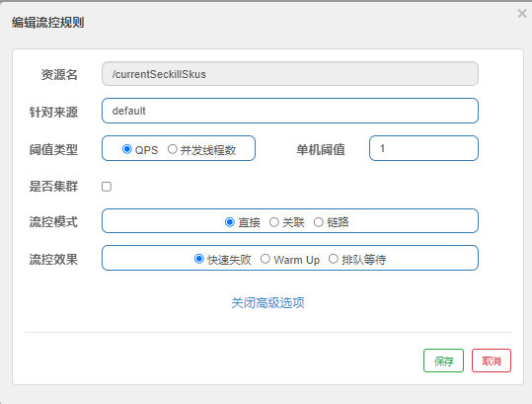Click the 资源名 field /currentSeckillSkus
This screenshot has height=404, width=532.
pyautogui.click(x=290, y=74)
